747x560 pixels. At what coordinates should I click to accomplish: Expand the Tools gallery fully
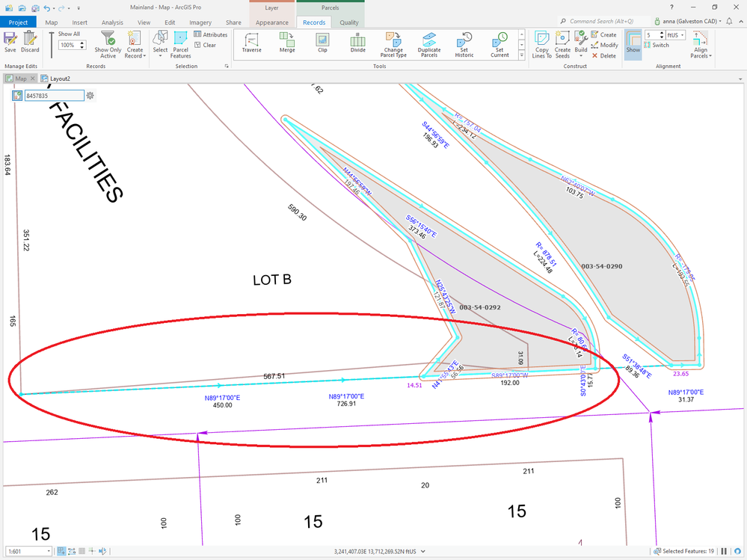pos(522,55)
